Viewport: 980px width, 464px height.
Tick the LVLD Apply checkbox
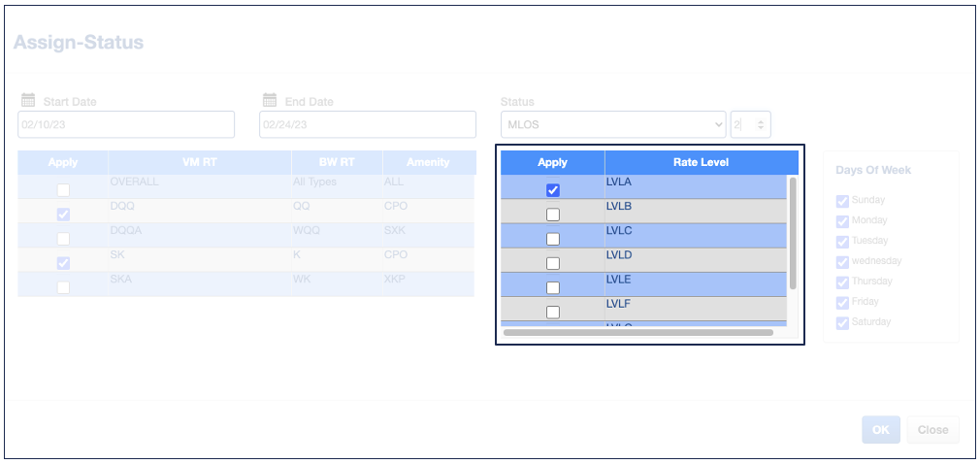click(x=553, y=263)
